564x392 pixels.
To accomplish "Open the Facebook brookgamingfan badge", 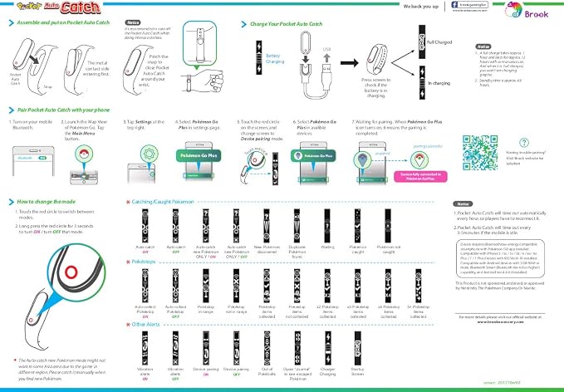I will [470, 5].
